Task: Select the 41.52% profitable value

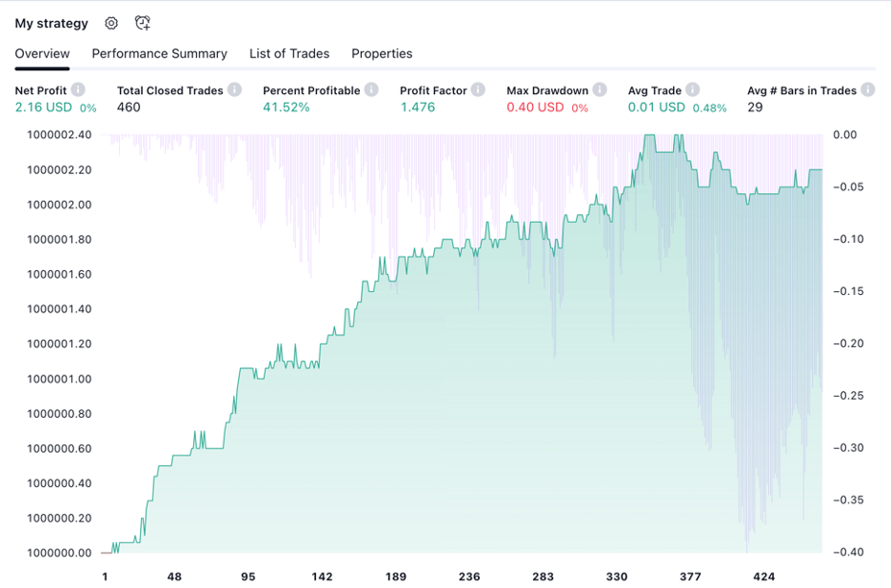Action: click(x=286, y=108)
